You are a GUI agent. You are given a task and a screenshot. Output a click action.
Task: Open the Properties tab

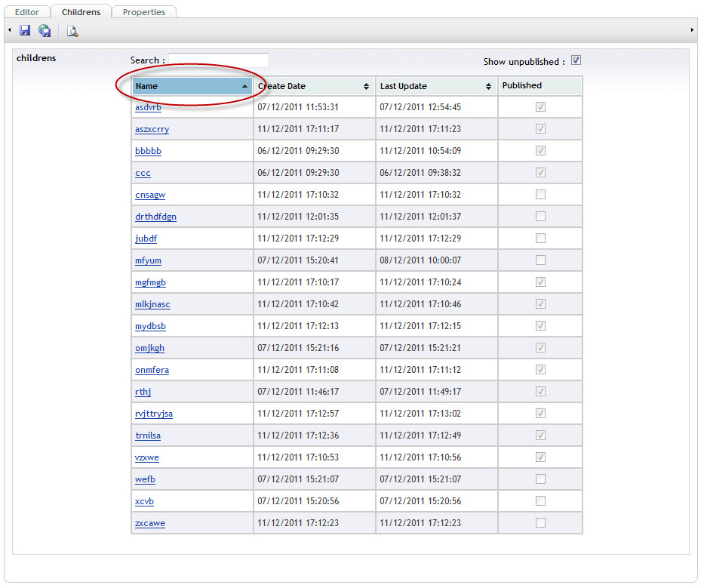(x=143, y=12)
